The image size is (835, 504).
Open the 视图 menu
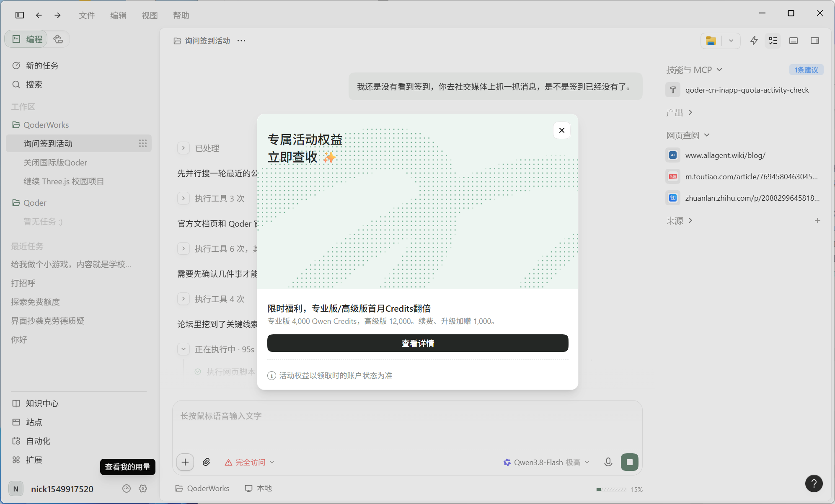150,16
